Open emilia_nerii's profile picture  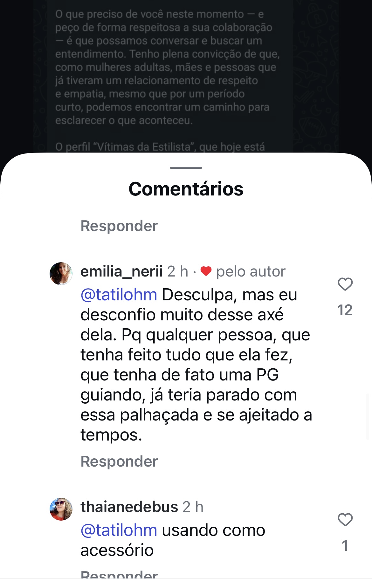click(x=61, y=273)
